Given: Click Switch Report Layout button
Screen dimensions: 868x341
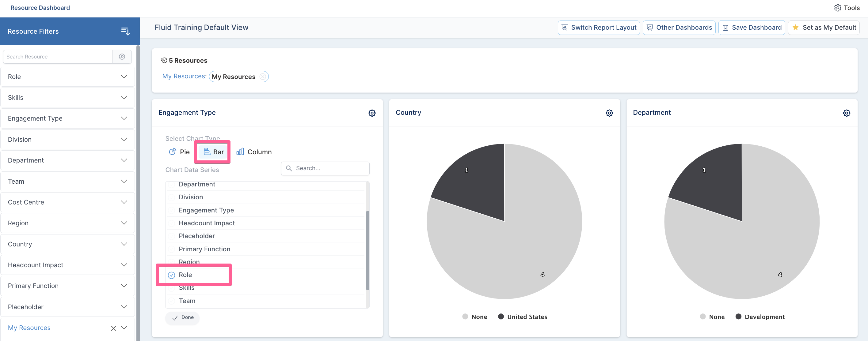Looking at the screenshot, I should point(598,28).
